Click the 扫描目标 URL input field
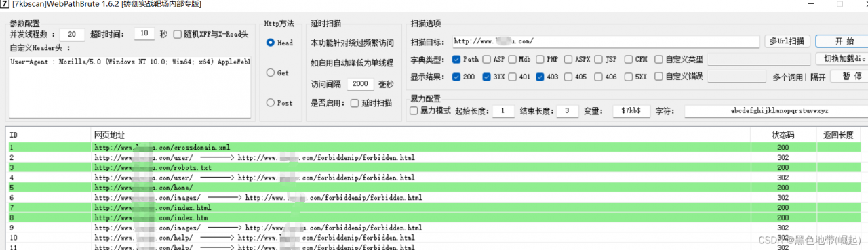The width and height of the screenshot is (868, 250). (x=605, y=41)
